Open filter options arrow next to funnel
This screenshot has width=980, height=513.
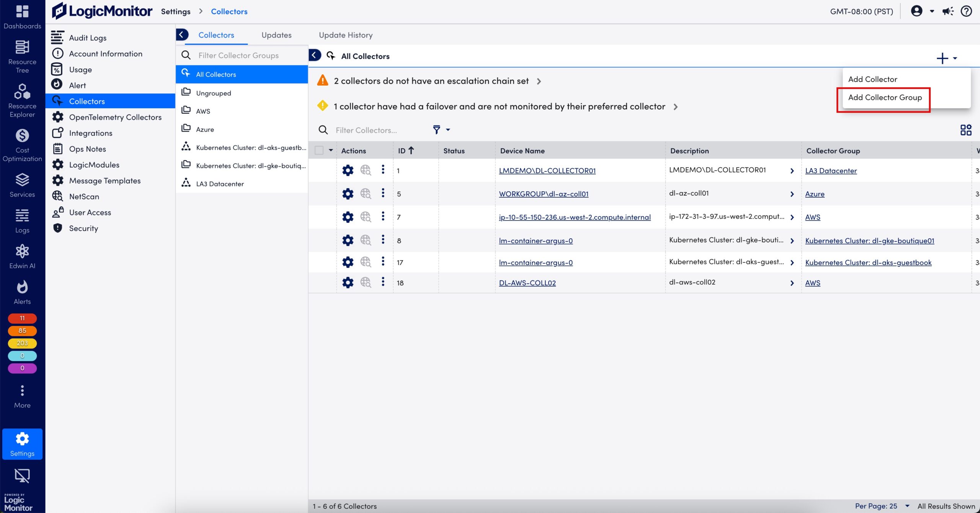point(449,130)
